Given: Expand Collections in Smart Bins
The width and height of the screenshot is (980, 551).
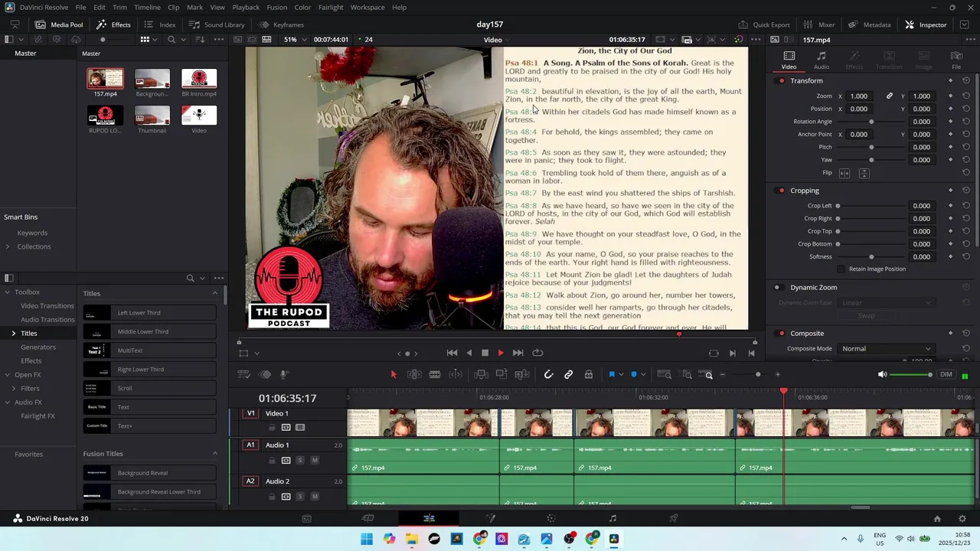Looking at the screenshot, I should 8,246.
